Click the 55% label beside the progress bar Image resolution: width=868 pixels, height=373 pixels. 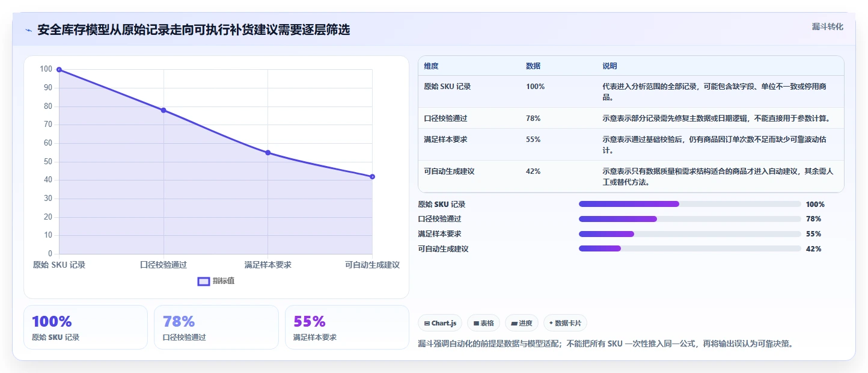coord(813,234)
